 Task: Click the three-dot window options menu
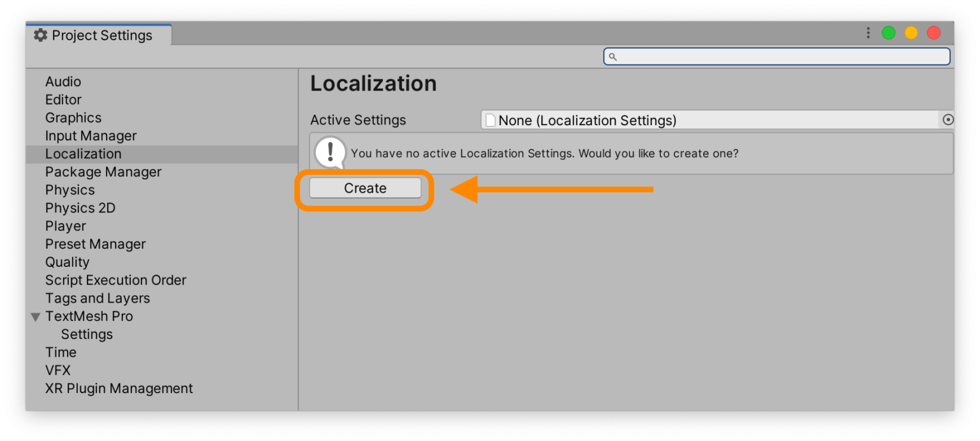coord(868,33)
